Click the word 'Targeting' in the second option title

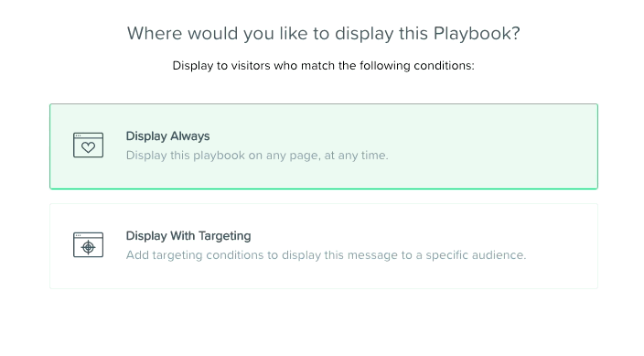(x=225, y=236)
